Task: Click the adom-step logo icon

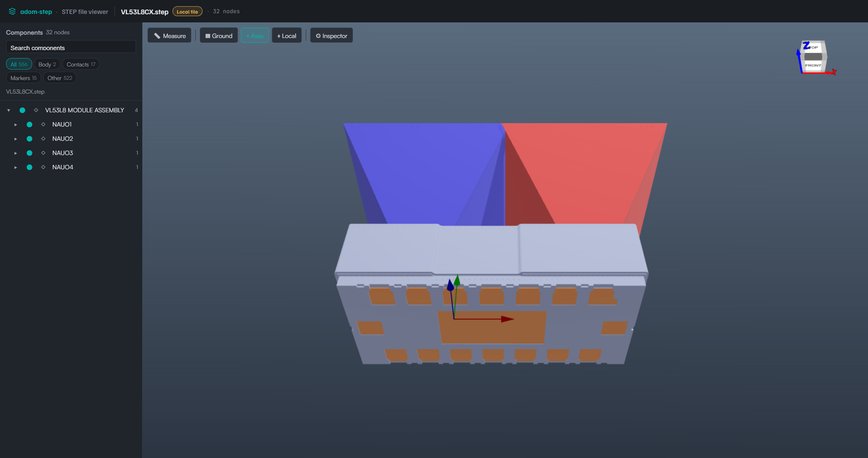Action: click(12, 12)
